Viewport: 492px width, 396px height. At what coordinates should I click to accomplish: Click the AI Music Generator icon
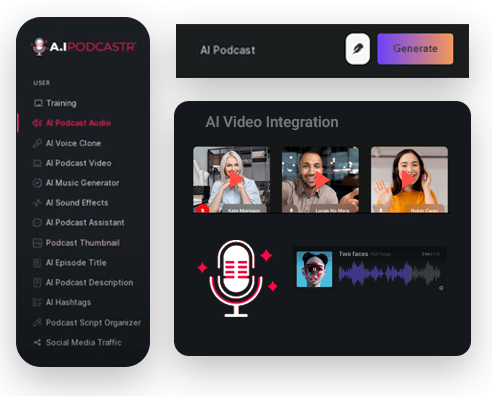pyautogui.click(x=37, y=183)
